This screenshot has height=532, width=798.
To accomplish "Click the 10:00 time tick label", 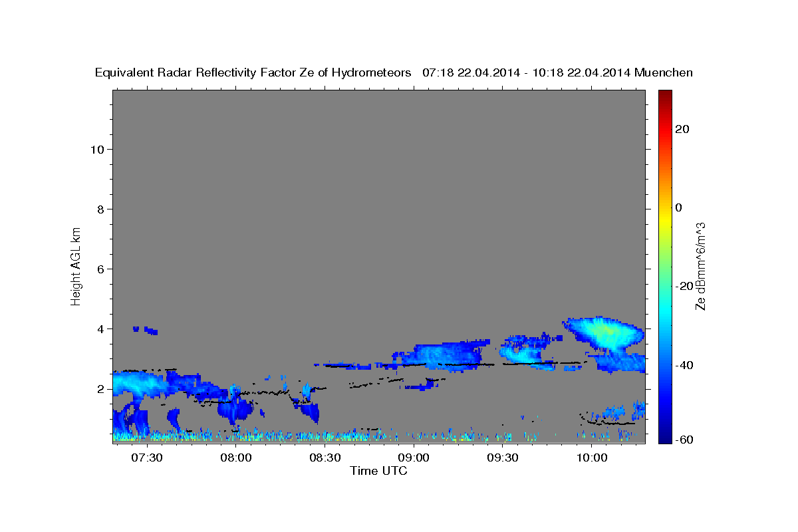I will [x=591, y=458].
